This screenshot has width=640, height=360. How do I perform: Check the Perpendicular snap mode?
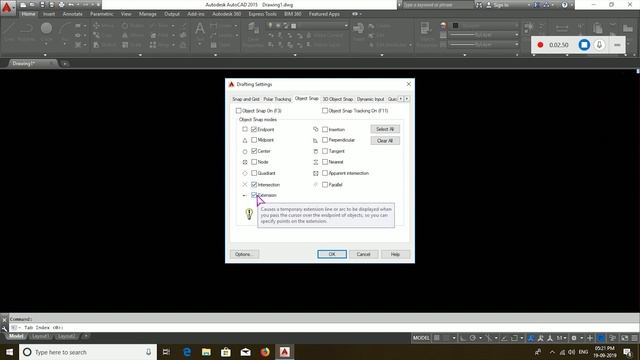(325, 140)
